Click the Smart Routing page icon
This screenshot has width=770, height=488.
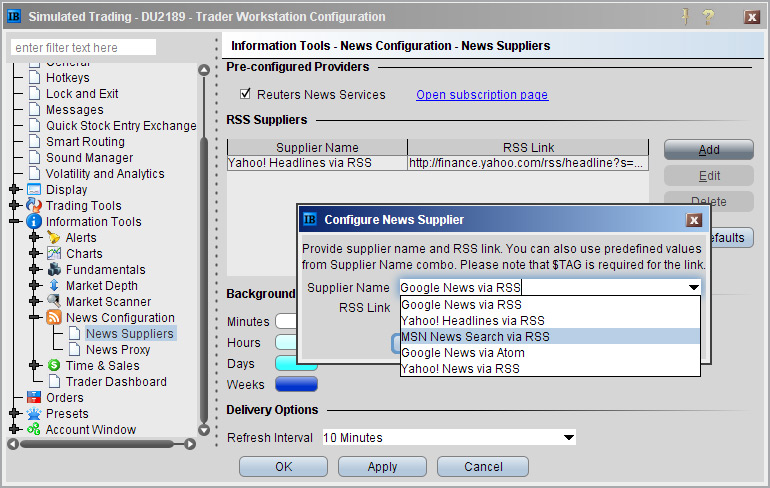(34, 141)
